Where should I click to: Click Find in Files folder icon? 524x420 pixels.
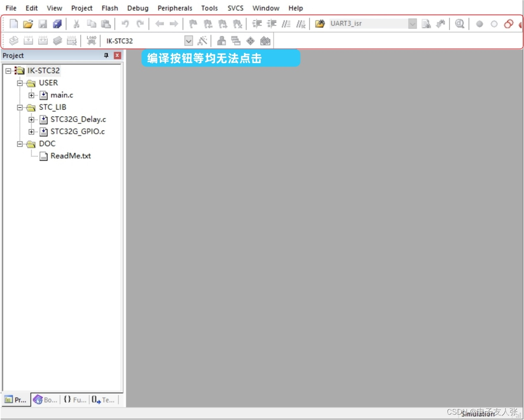pyautogui.click(x=320, y=24)
